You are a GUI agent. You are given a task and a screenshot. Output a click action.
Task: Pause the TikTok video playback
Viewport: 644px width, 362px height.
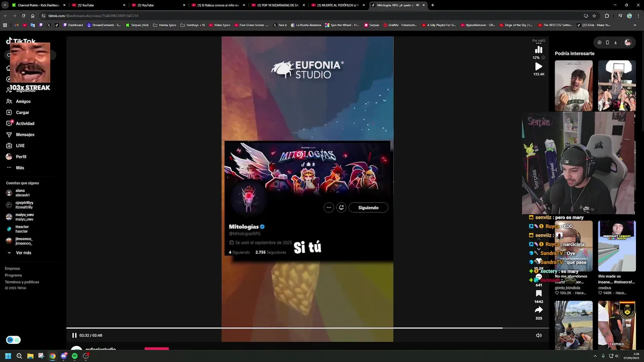coord(74,335)
